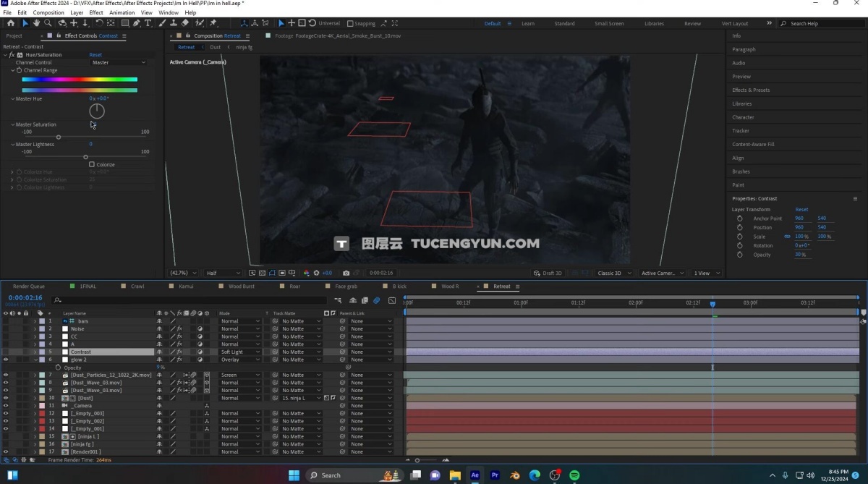Toggle the Draft 3D button
This screenshot has height=484, width=868.
coord(548,273)
